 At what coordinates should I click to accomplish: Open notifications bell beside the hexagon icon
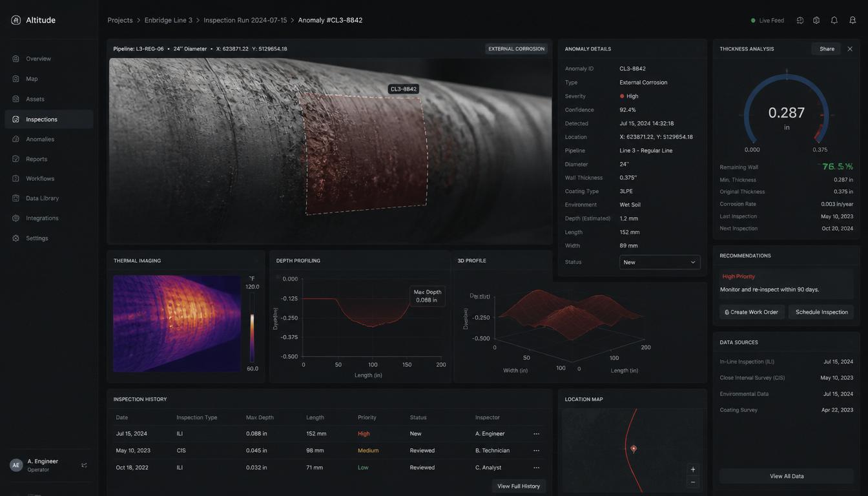[x=834, y=20]
